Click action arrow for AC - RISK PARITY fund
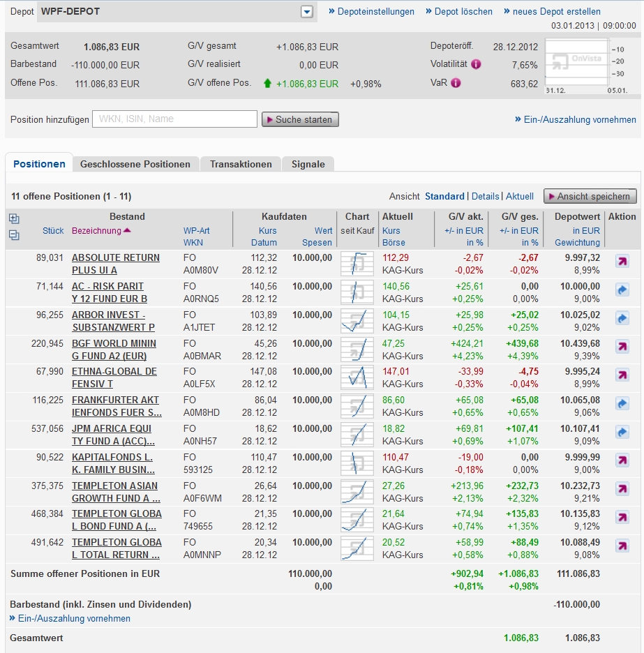Screen dimensions: 644x653 click(x=622, y=290)
